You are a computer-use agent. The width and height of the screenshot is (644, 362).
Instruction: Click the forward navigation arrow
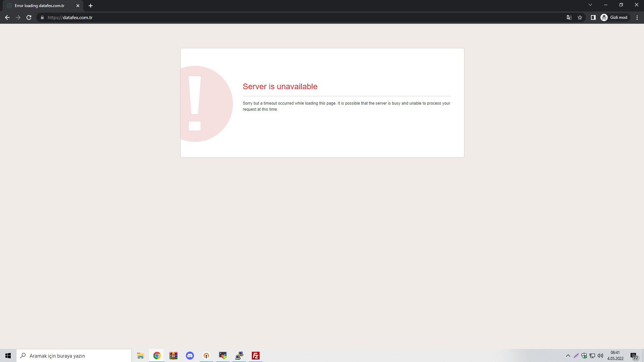click(x=18, y=17)
